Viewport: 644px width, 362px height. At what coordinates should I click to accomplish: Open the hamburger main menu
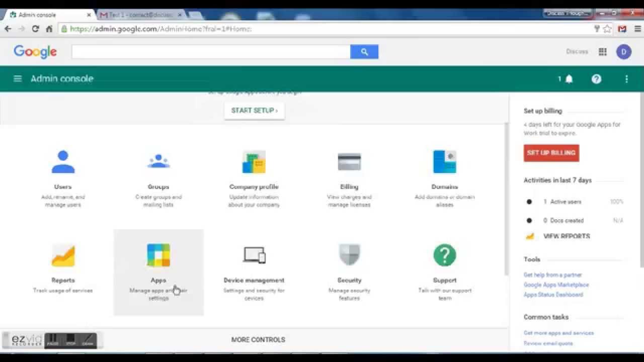click(18, 78)
